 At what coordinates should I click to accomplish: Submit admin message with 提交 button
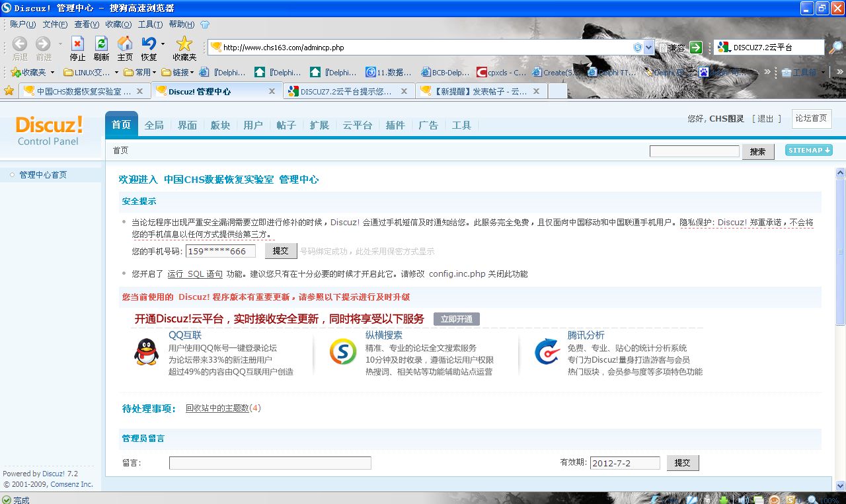pos(683,463)
